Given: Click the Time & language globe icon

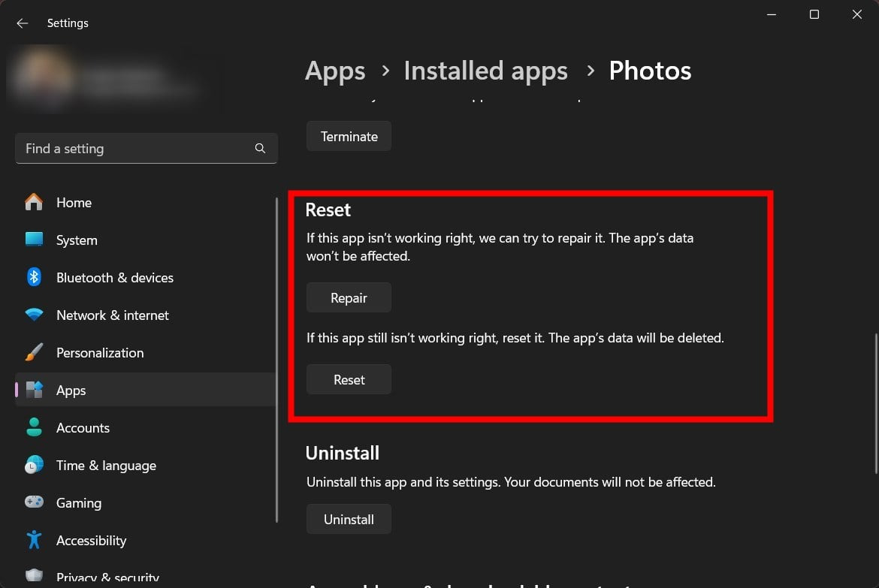Looking at the screenshot, I should coord(34,465).
